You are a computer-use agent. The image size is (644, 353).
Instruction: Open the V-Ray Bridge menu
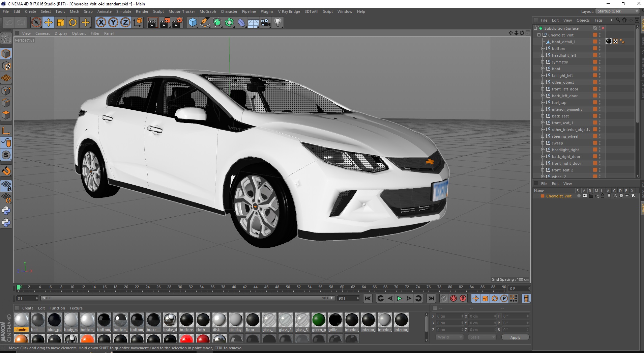click(x=289, y=11)
